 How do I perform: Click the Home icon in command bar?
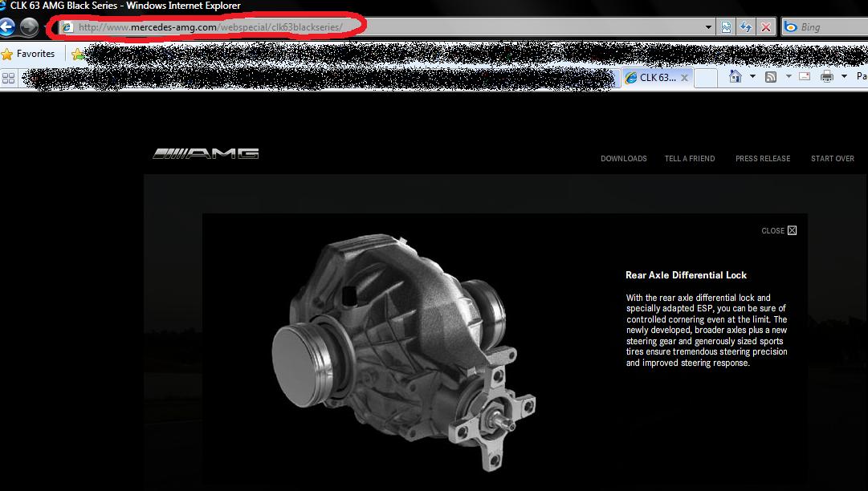click(736, 76)
